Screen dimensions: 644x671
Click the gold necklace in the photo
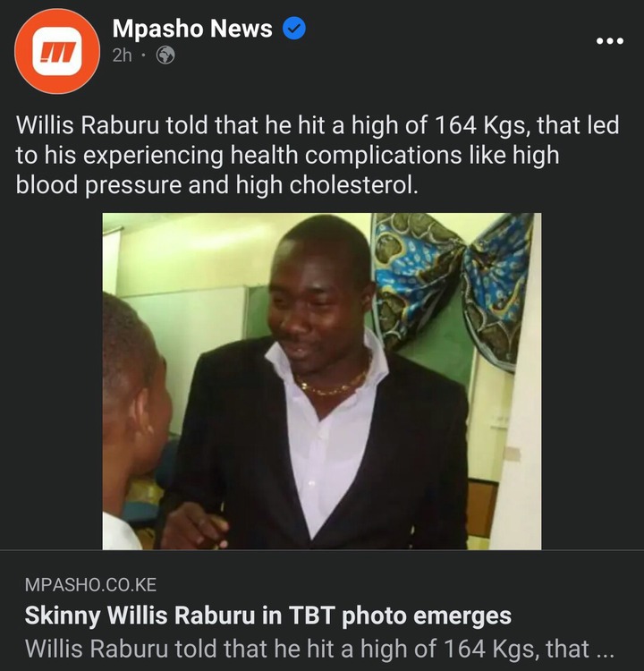tap(334, 385)
